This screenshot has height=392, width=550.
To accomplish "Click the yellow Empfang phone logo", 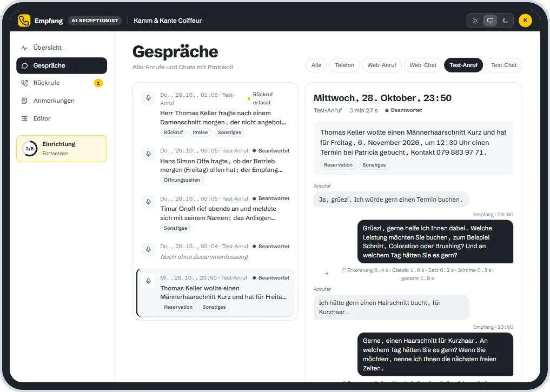I will point(24,21).
